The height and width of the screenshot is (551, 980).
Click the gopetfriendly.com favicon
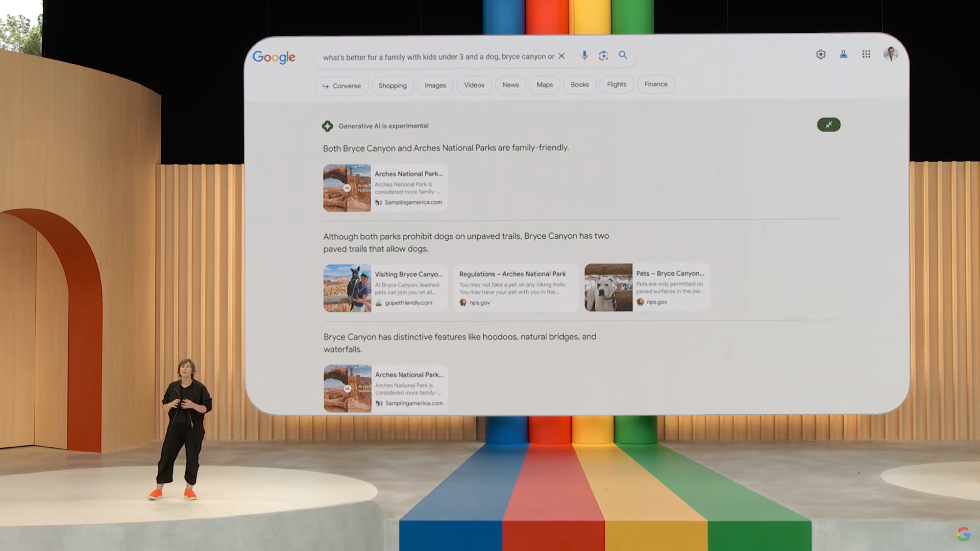pyautogui.click(x=379, y=303)
